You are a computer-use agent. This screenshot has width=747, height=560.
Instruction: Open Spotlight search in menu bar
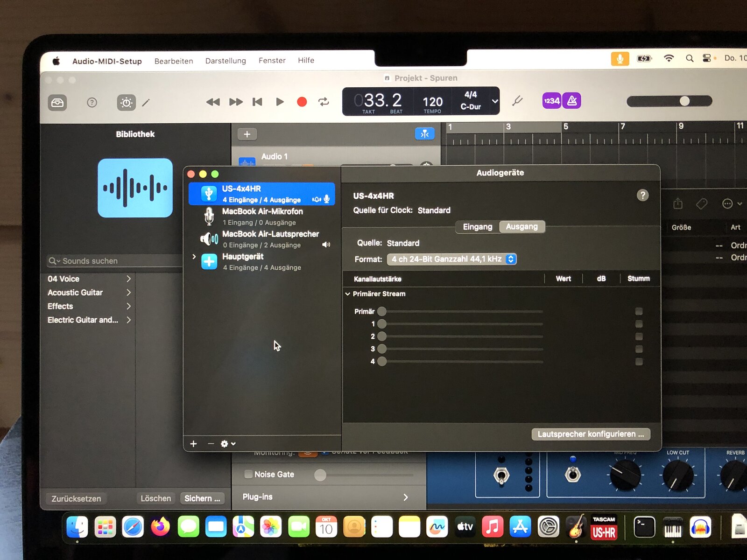pos(689,58)
